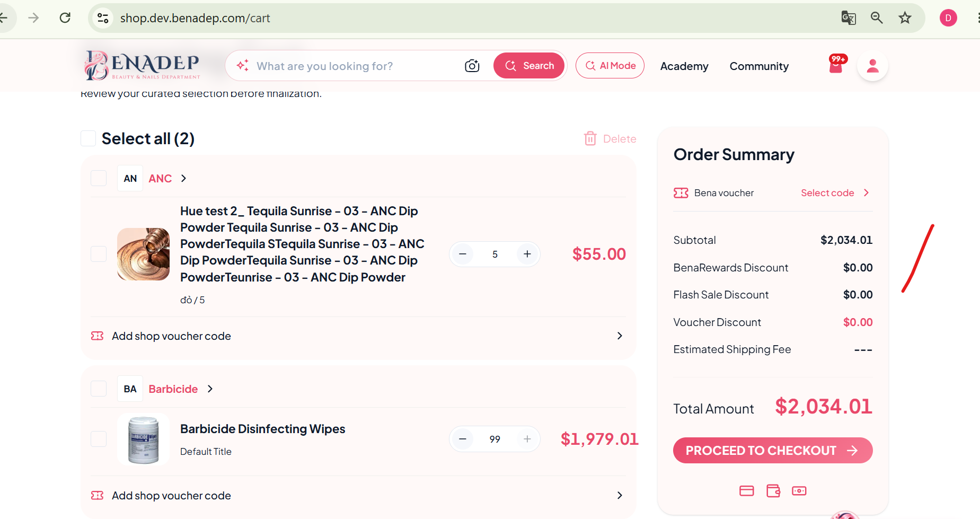Check the Tequila Sunrise dip powder item
This screenshot has height=519, width=980.
coord(99,254)
